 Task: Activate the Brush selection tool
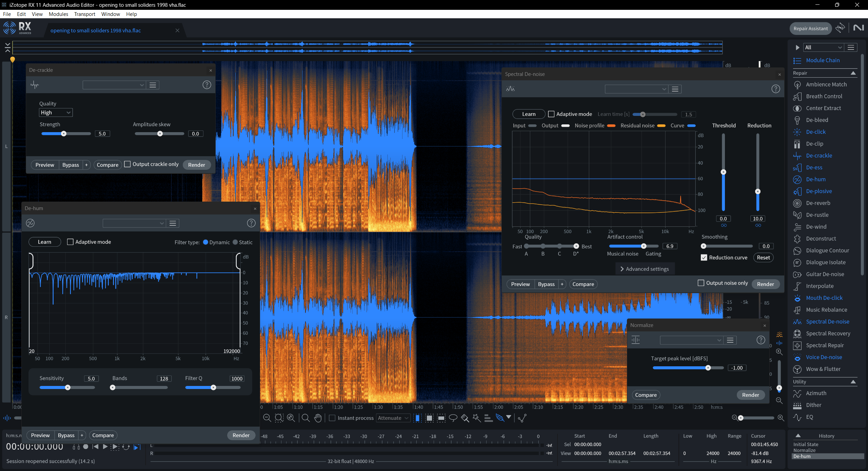[465, 418]
